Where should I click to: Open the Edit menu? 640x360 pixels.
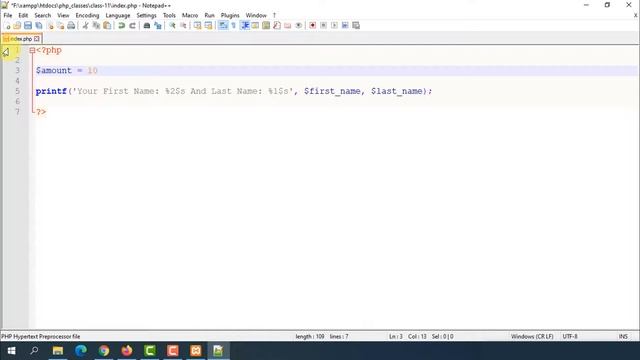[23, 16]
